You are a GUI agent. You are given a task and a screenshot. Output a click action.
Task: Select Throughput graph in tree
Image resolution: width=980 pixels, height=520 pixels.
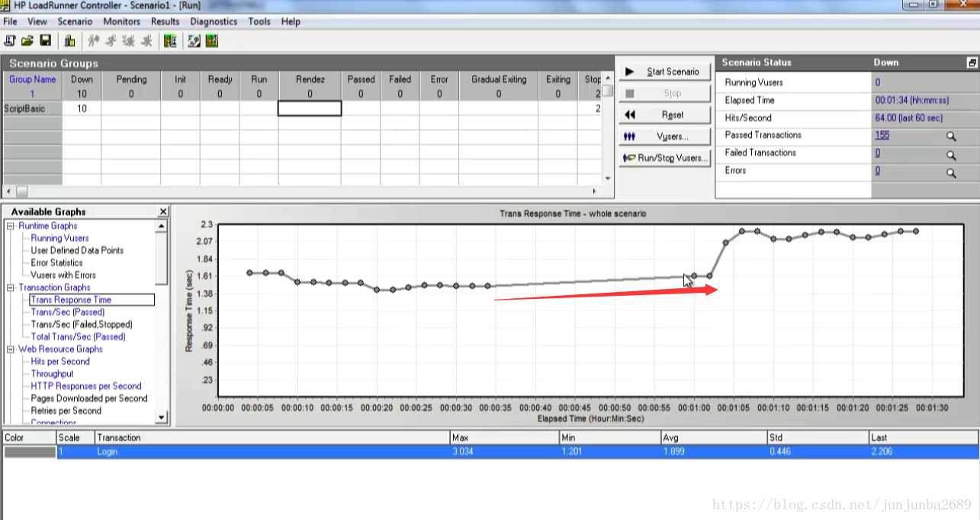coord(52,374)
